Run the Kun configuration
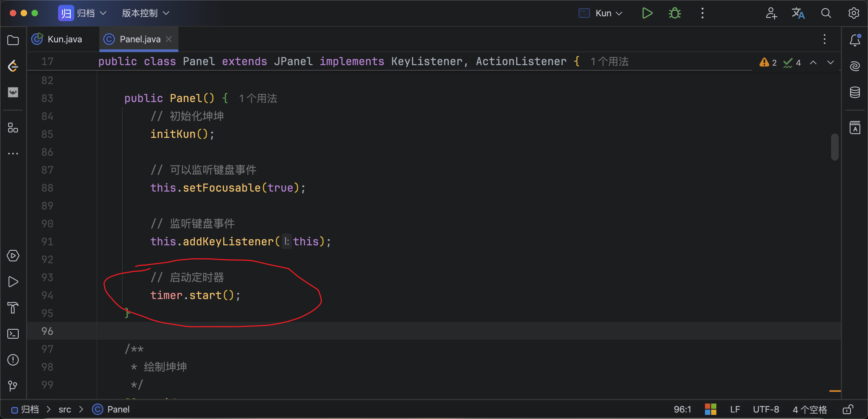The width and height of the screenshot is (868, 419). pos(647,13)
